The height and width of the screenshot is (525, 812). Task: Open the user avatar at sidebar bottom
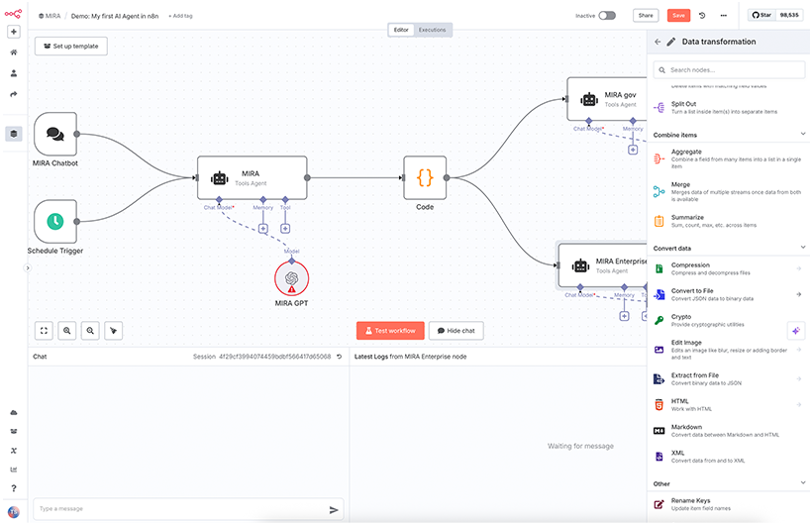pyautogui.click(x=14, y=512)
